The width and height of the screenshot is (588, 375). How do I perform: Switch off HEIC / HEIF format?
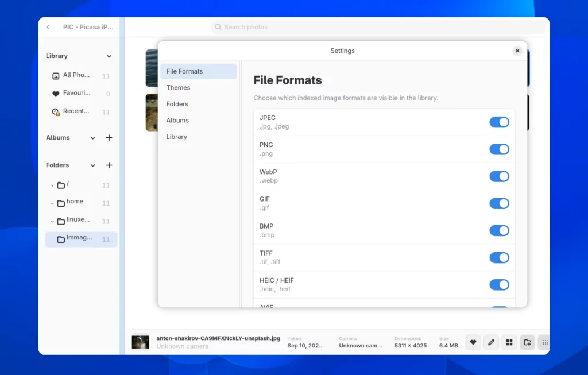click(499, 285)
